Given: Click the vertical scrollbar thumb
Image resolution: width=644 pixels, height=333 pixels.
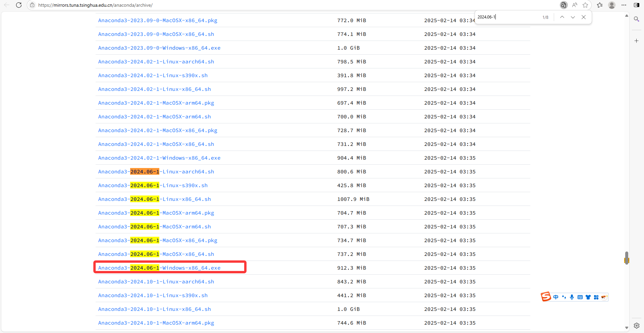Looking at the screenshot, I should (x=626, y=258).
